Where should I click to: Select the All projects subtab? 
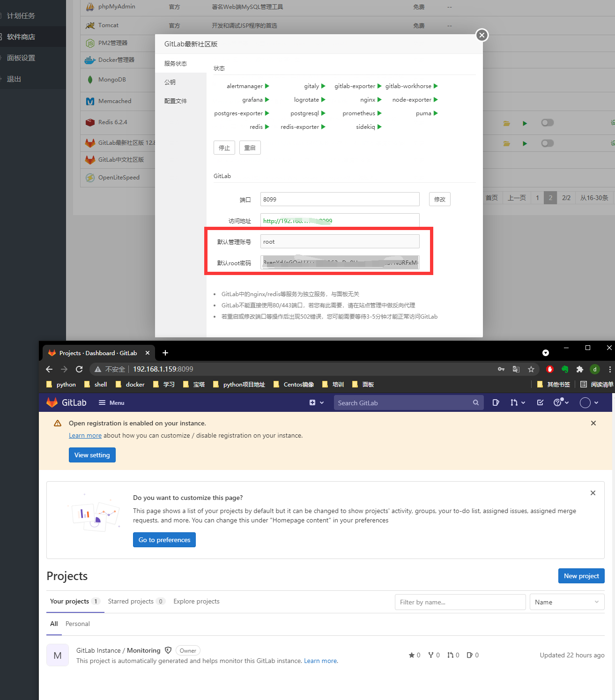(x=54, y=624)
